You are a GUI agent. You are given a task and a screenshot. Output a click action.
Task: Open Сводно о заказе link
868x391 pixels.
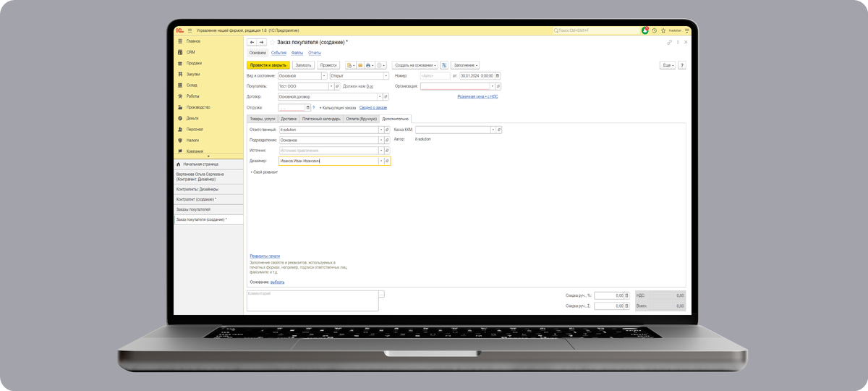pos(373,107)
